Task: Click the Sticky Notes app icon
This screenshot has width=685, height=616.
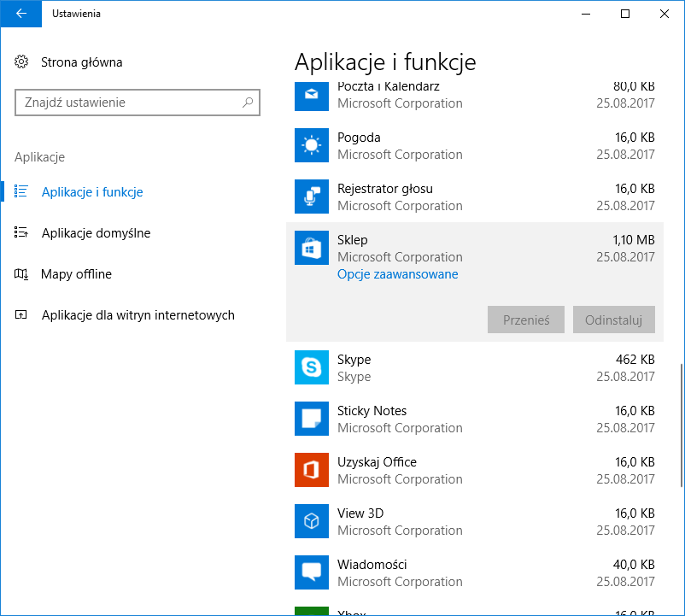Action: 312,419
